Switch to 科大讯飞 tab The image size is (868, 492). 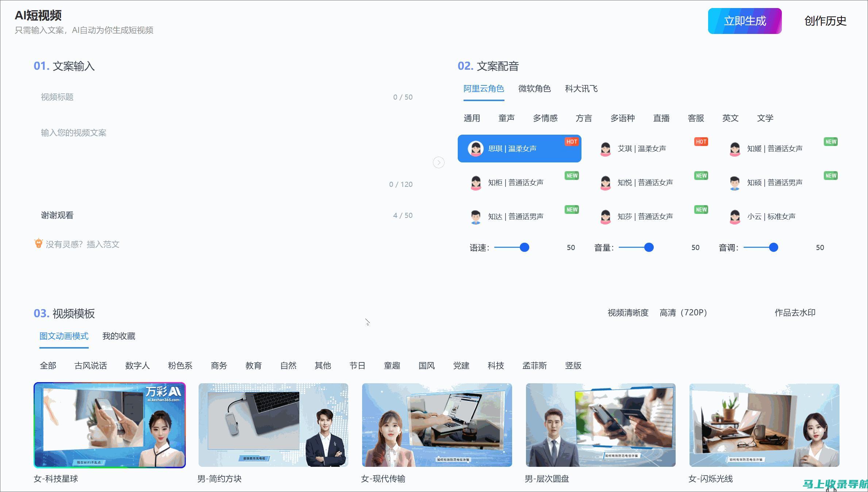[581, 89]
